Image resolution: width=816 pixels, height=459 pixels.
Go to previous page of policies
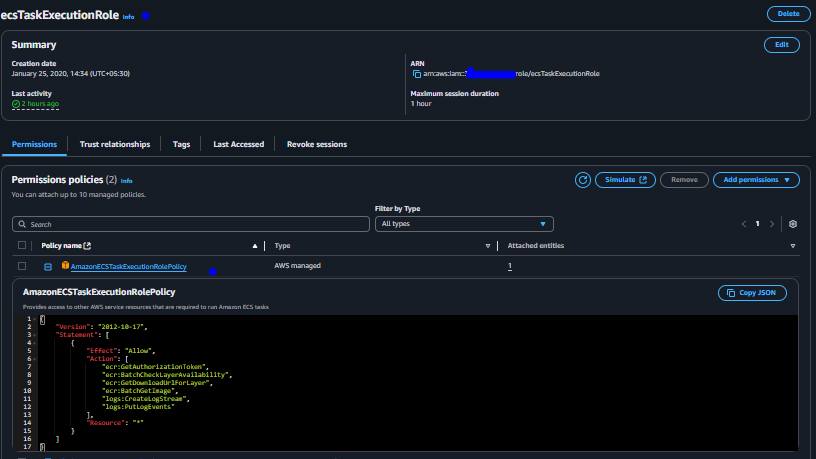point(744,224)
